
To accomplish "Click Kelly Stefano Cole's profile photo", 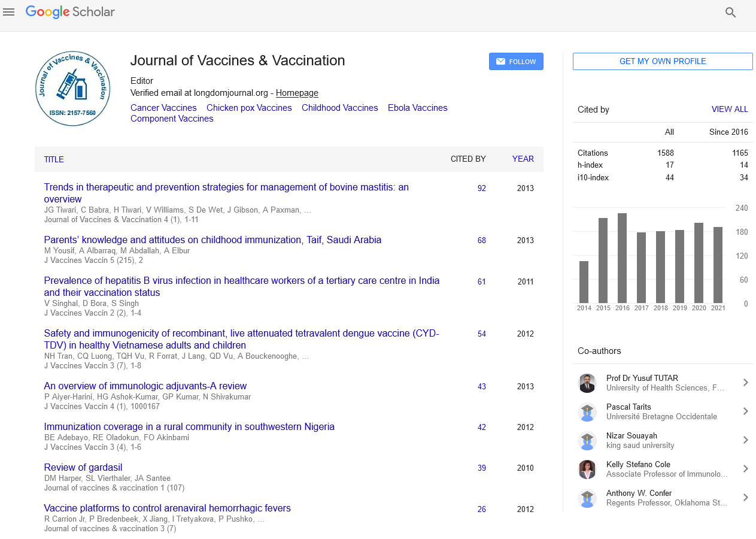I will coord(587,470).
